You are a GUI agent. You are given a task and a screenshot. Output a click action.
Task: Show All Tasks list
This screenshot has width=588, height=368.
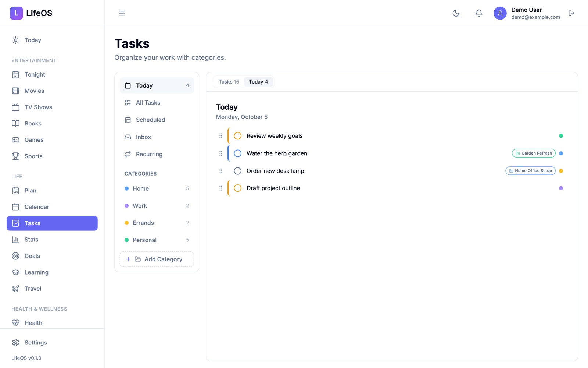(x=157, y=103)
